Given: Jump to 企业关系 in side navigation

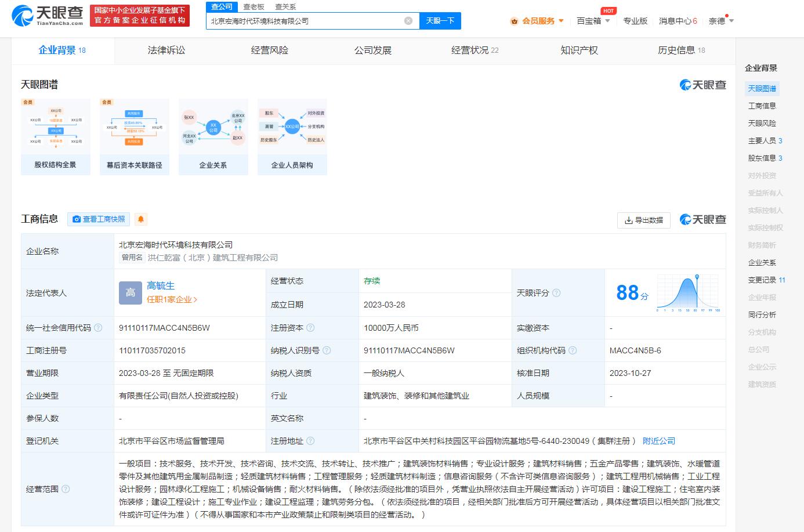Looking at the screenshot, I should [762, 262].
